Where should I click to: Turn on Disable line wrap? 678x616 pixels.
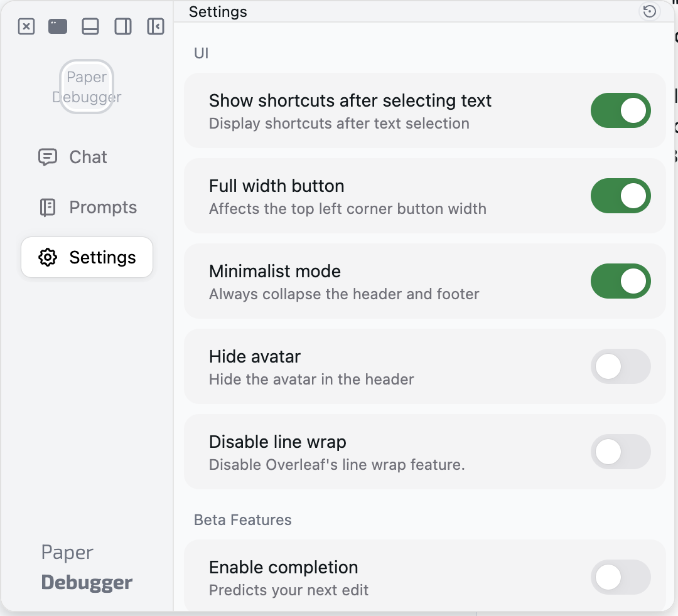[620, 452]
